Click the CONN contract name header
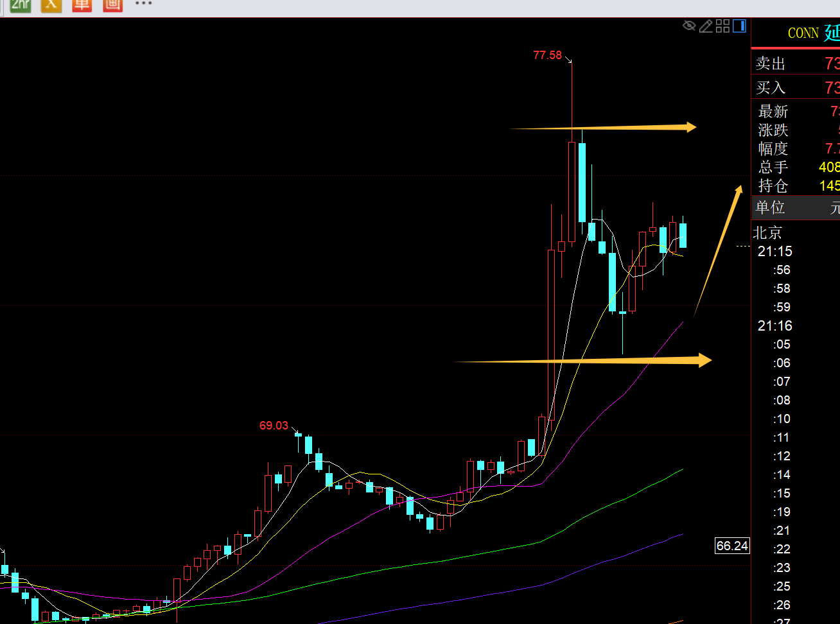This screenshot has height=624, width=840. [x=803, y=33]
